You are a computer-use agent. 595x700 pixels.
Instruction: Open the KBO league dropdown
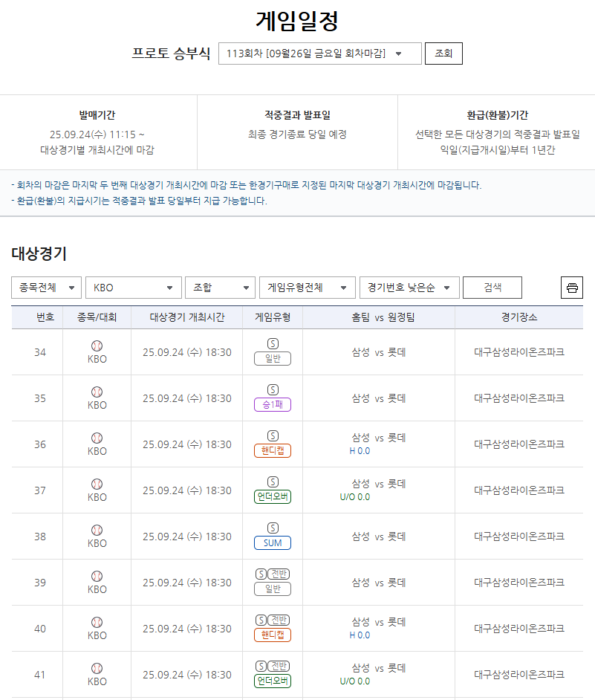(x=133, y=287)
